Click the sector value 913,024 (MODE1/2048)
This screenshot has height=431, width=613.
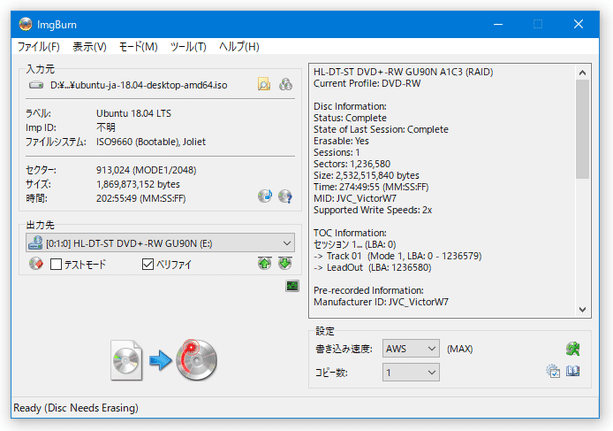click(146, 170)
